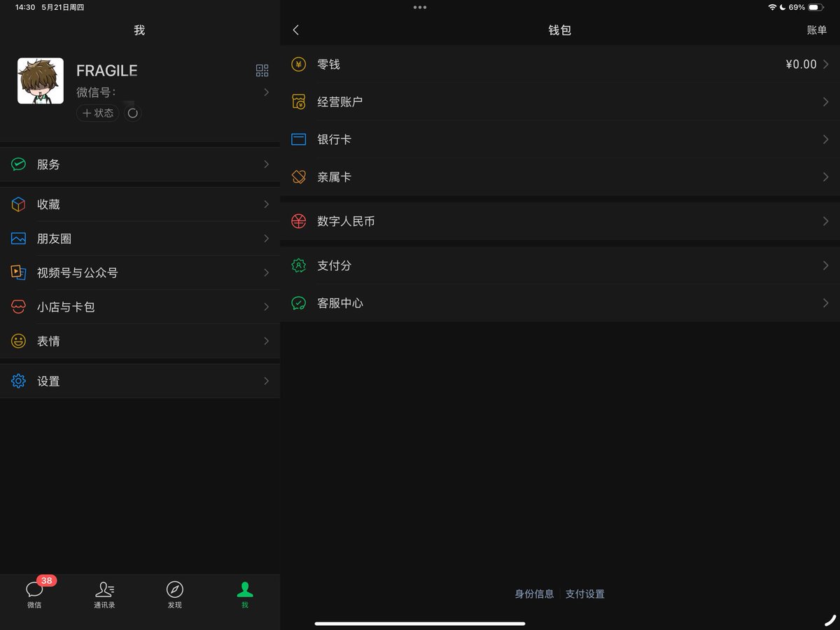Expand the 视频号与公众号 row chevron

266,273
